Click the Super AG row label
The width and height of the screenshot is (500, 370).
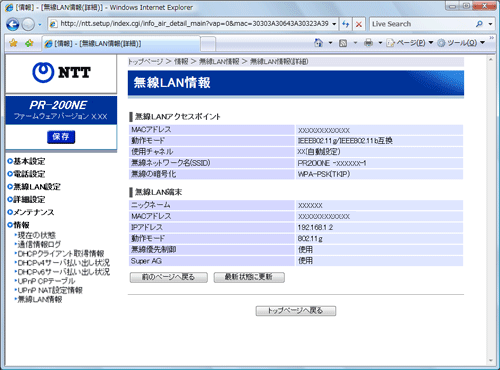coord(146,261)
